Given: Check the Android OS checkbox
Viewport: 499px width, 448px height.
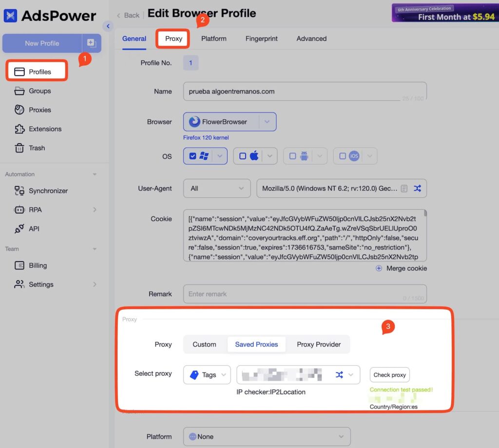Looking at the screenshot, I should 292,156.
